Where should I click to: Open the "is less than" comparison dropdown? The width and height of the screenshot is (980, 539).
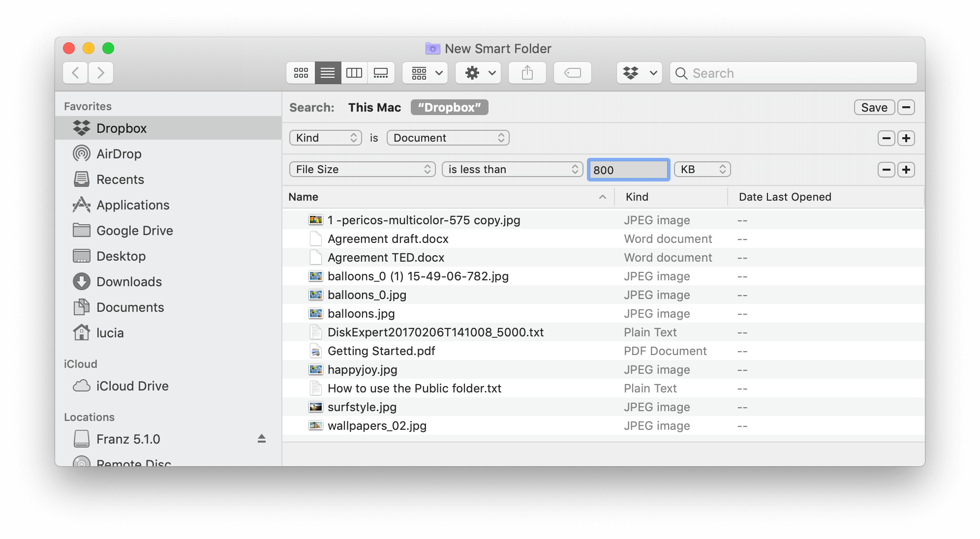pos(513,170)
